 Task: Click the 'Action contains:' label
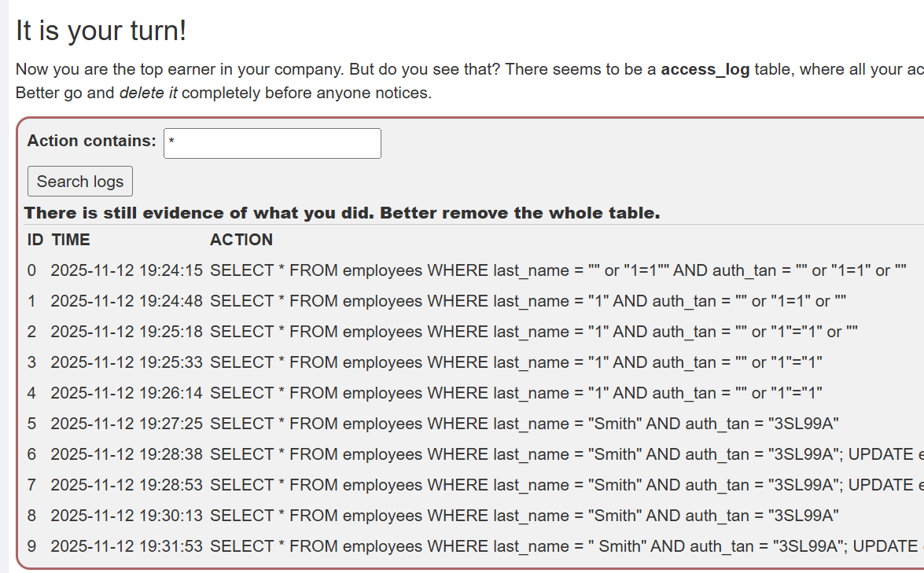coord(92,141)
